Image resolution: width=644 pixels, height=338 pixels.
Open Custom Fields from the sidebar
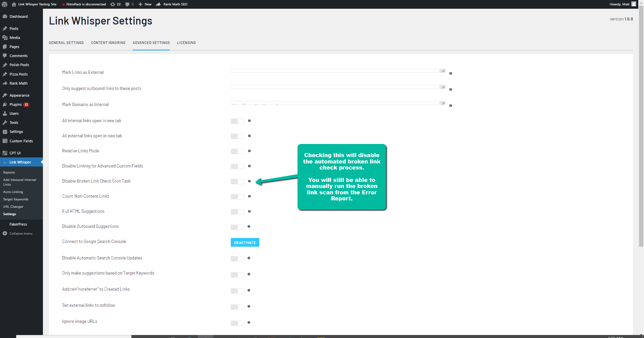pos(21,141)
